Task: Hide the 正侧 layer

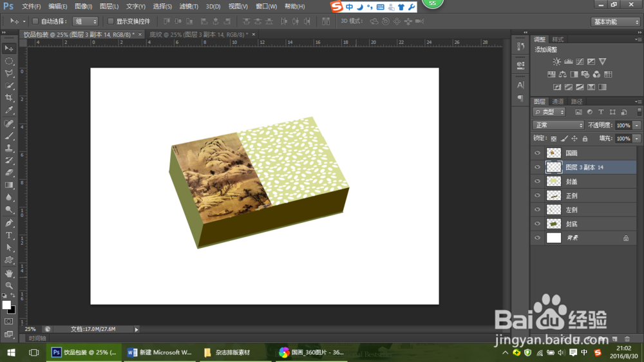Action: pos(537,196)
